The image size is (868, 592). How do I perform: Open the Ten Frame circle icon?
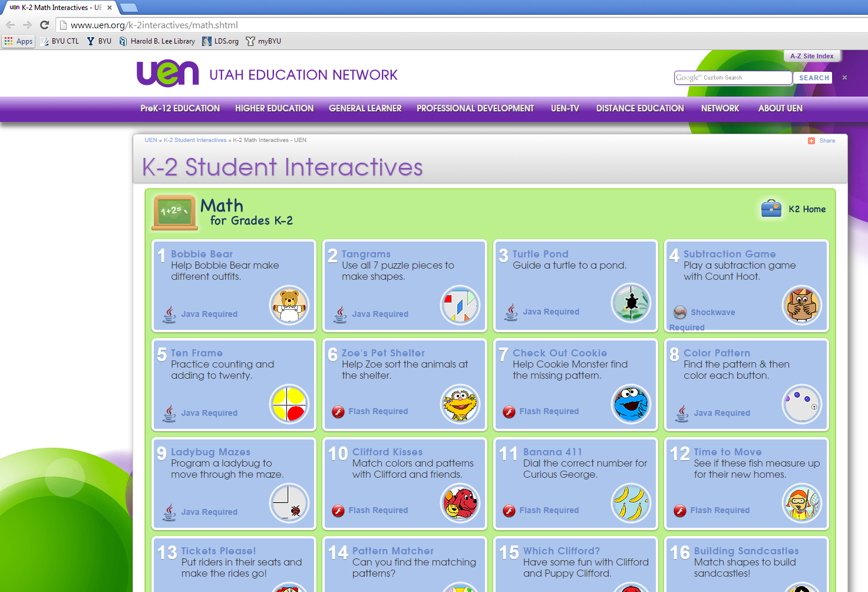click(289, 404)
